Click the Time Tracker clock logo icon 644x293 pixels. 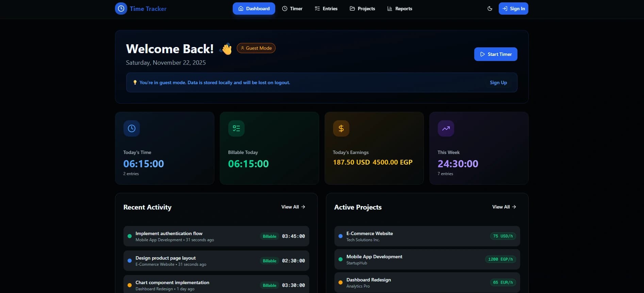pyautogui.click(x=121, y=9)
